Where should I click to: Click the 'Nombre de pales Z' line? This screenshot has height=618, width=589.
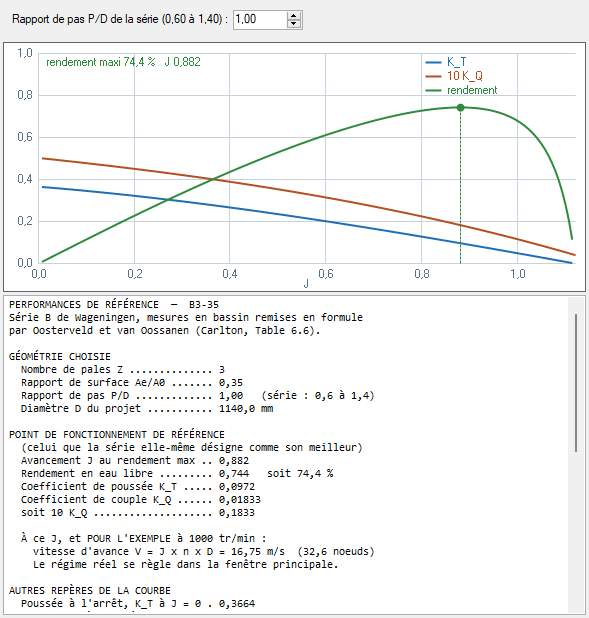(123, 369)
